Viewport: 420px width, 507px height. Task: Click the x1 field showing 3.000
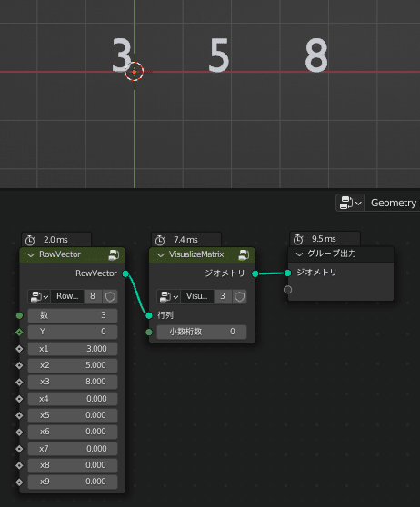(73, 349)
